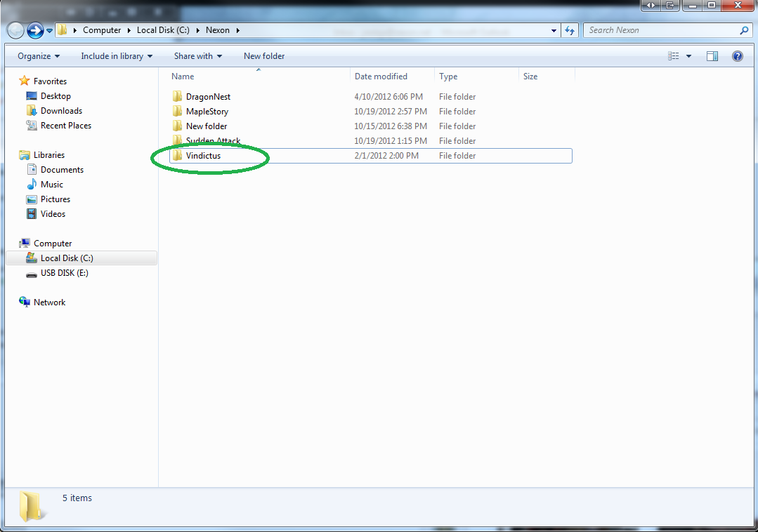The width and height of the screenshot is (758, 532).
Task: Select the MapleStory folder icon
Action: 177,111
